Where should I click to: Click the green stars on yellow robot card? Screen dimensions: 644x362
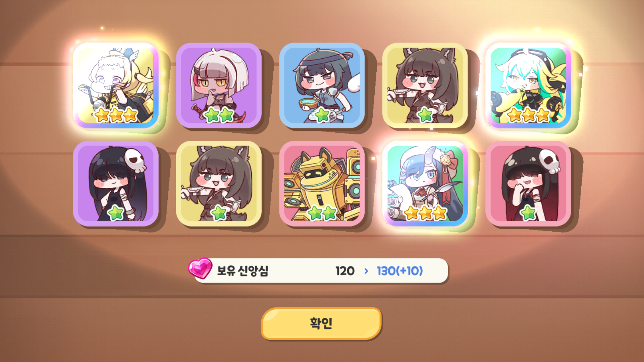[x=322, y=213]
